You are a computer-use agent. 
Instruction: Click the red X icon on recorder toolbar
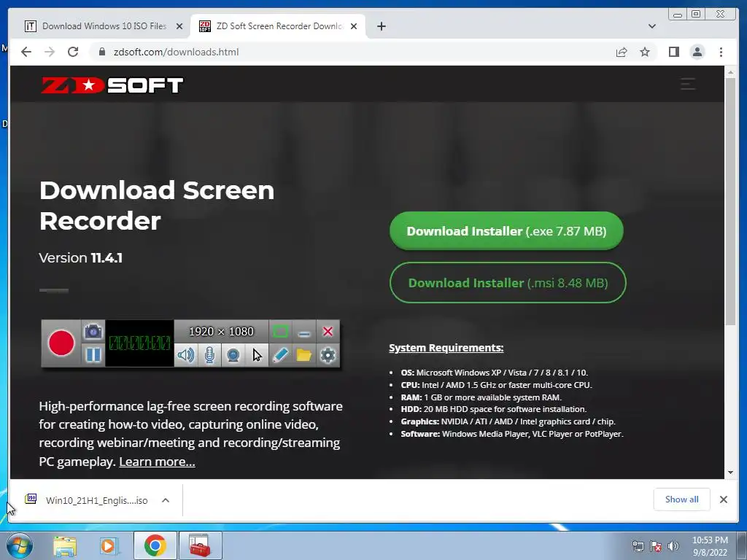[328, 332]
